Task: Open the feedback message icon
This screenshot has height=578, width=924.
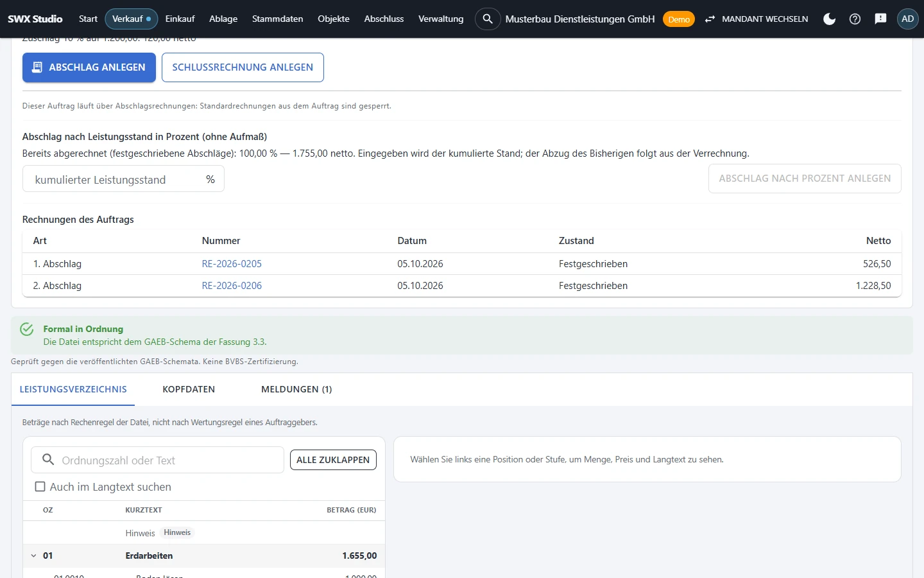Action: coord(880,19)
